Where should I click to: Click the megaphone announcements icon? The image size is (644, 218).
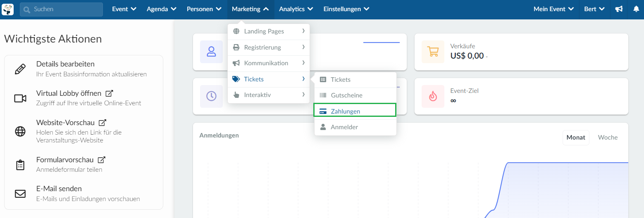(x=619, y=9)
